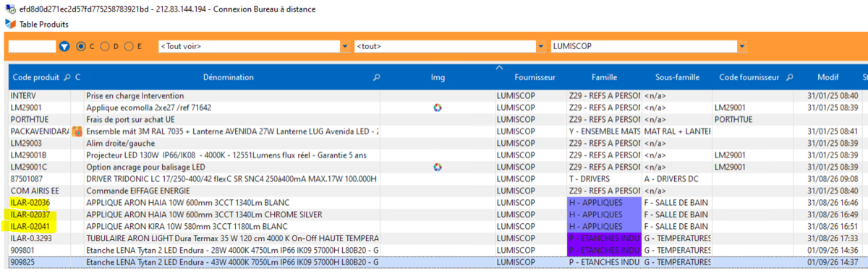The image size is (868, 273).
Task: Click 'Prise en charge Intervention' denomination
Action: point(135,96)
